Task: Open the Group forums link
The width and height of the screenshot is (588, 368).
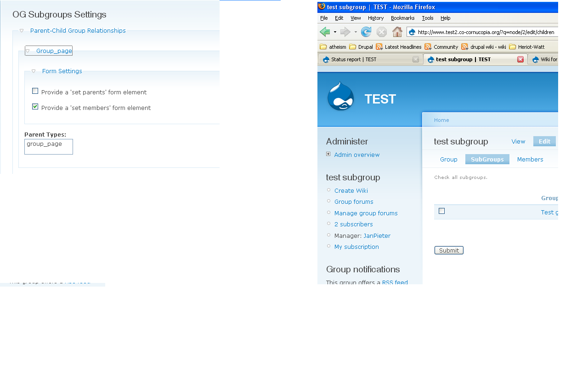Action: [354, 202]
